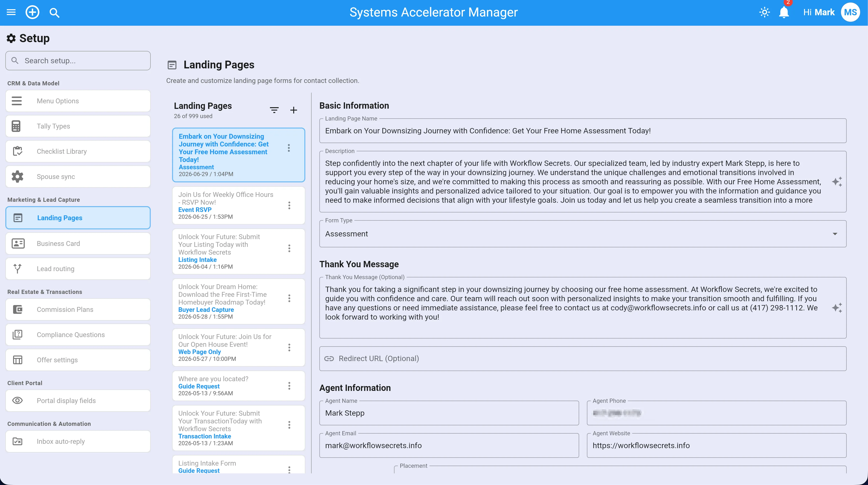
Task: Edit the Agent Website field
Action: click(716, 445)
